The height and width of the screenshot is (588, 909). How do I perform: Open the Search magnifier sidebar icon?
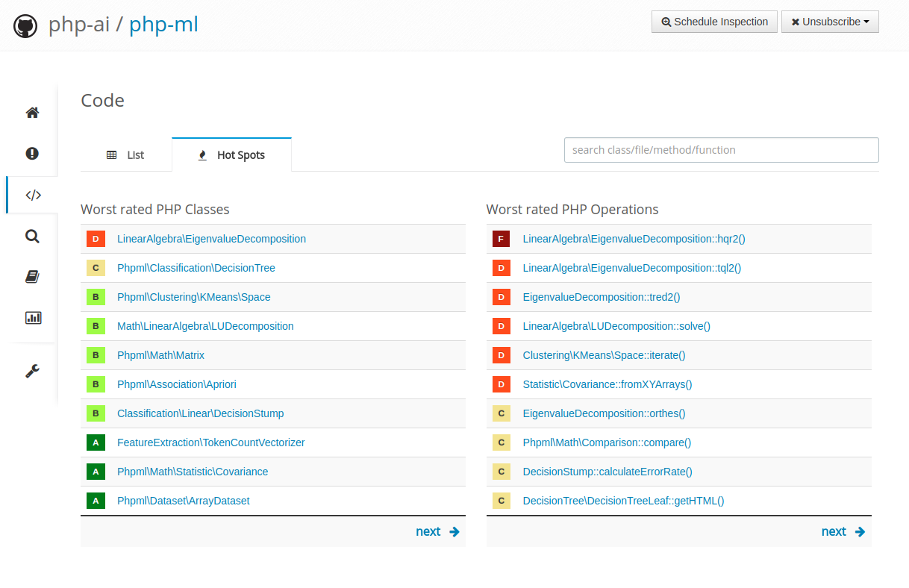[x=32, y=236]
